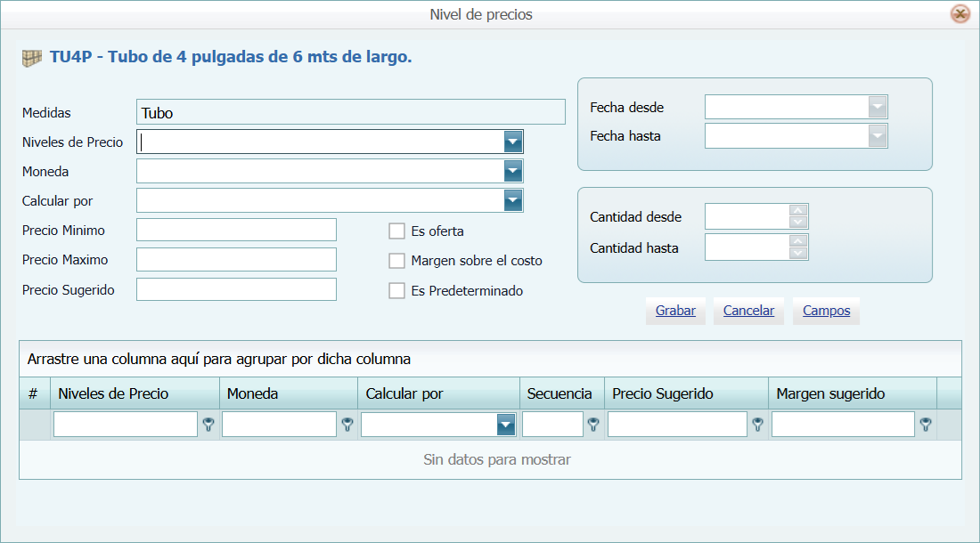
Task: Open the filter for Moneda column
Action: (x=347, y=424)
